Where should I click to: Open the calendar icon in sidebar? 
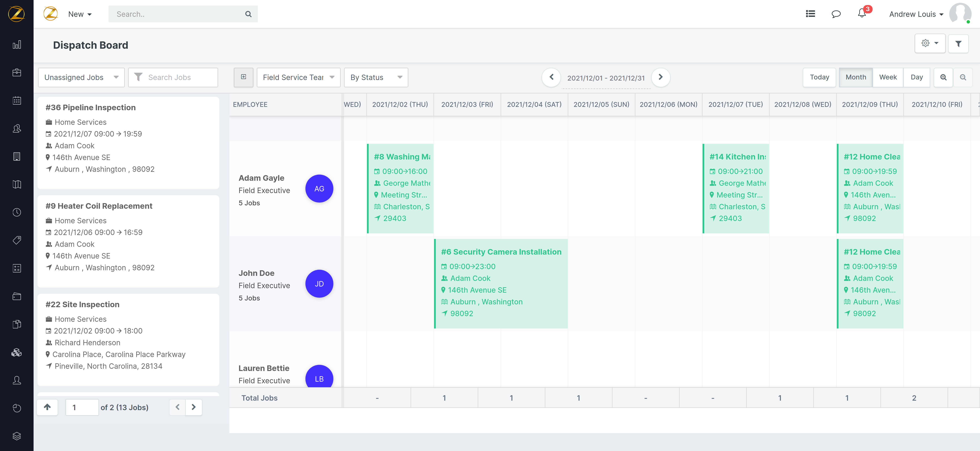pyautogui.click(x=17, y=101)
